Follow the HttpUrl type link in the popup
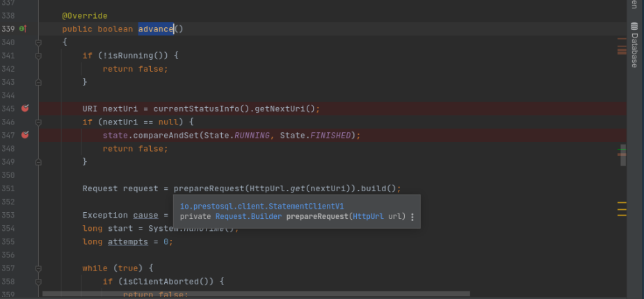Screen dimensions: 644x299 [368, 216]
